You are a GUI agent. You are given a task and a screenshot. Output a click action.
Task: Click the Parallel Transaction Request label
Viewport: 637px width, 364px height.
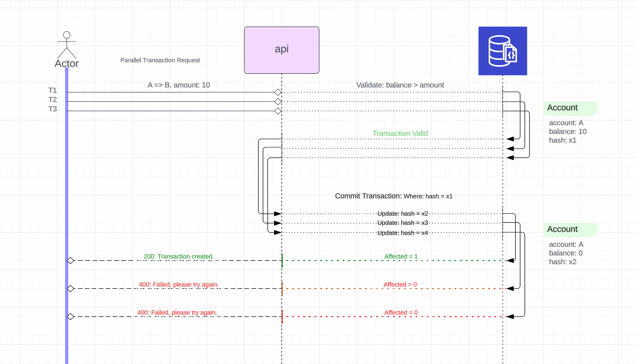[160, 60]
